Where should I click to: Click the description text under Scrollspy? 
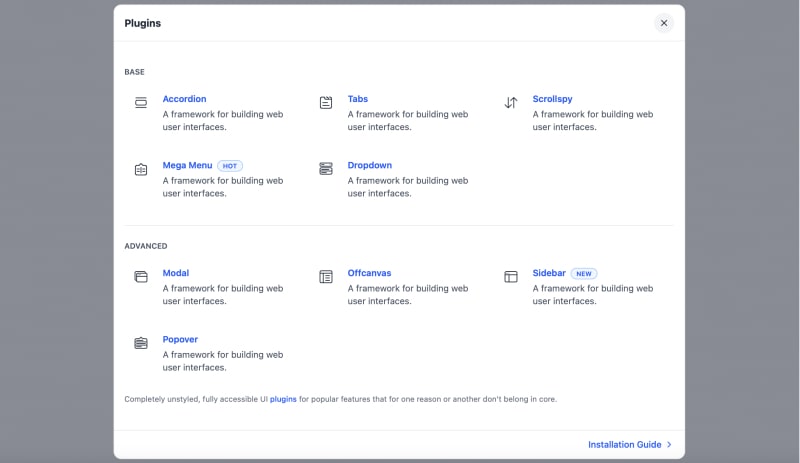click(x=593, y=120)
